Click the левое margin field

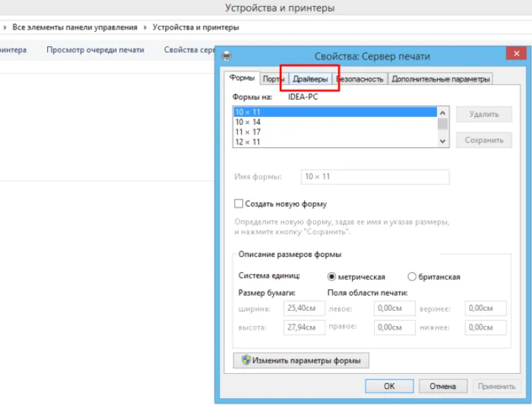tap(394, 308)
